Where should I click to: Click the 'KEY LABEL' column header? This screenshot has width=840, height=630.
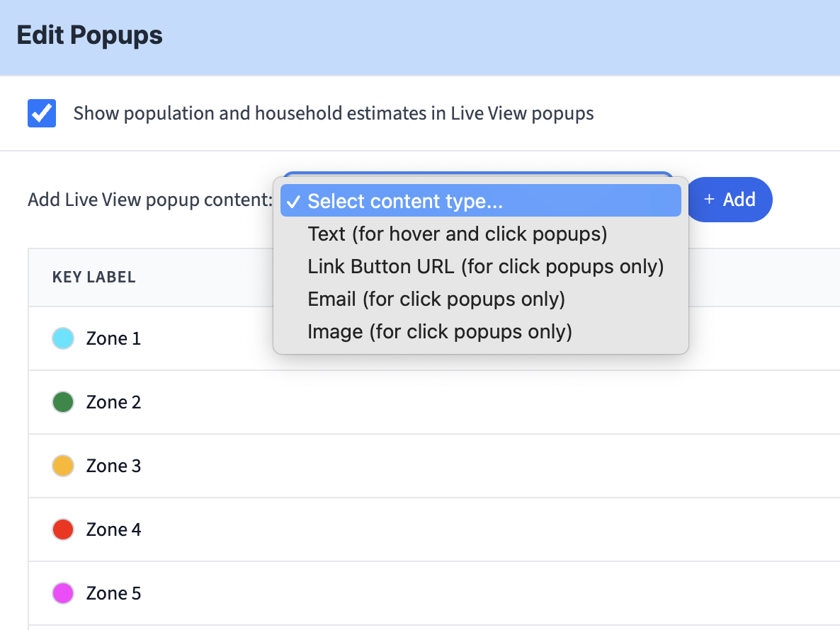click(93, 277)
